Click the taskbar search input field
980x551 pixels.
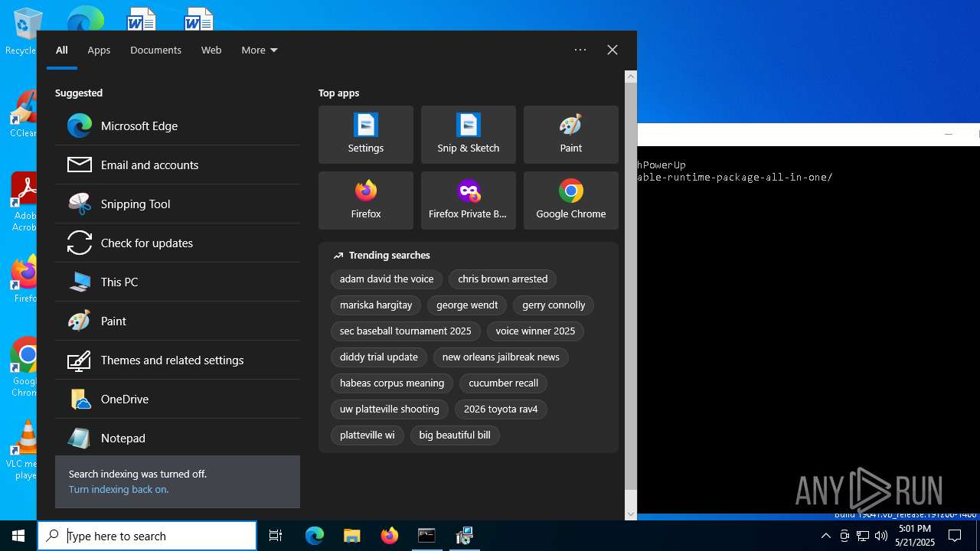(x=147, y=536)
